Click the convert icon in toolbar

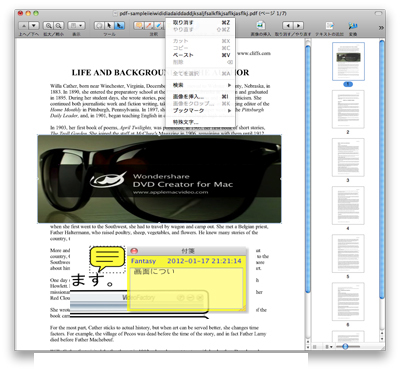[353, 25]
